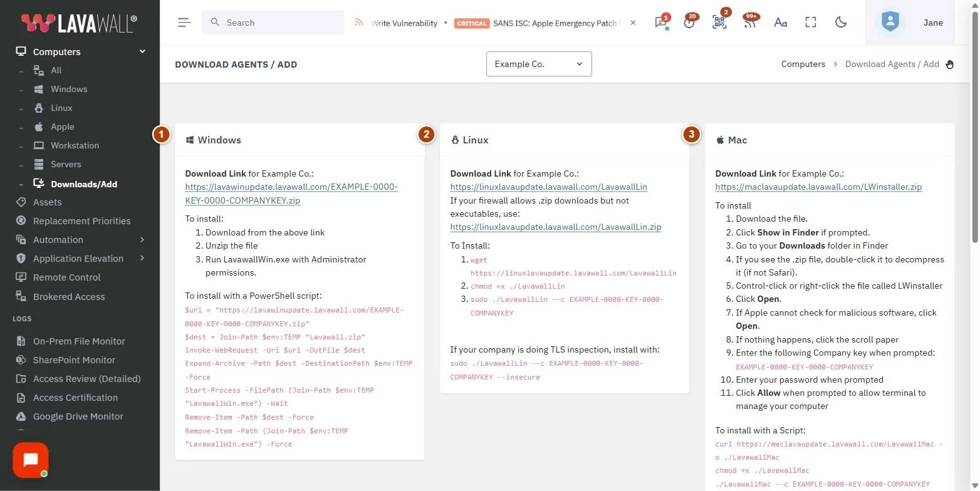The height and width of the screenshot is (491, 980).
Task: Click the Servers icon in the sidebar
Action: click(39, 164)
